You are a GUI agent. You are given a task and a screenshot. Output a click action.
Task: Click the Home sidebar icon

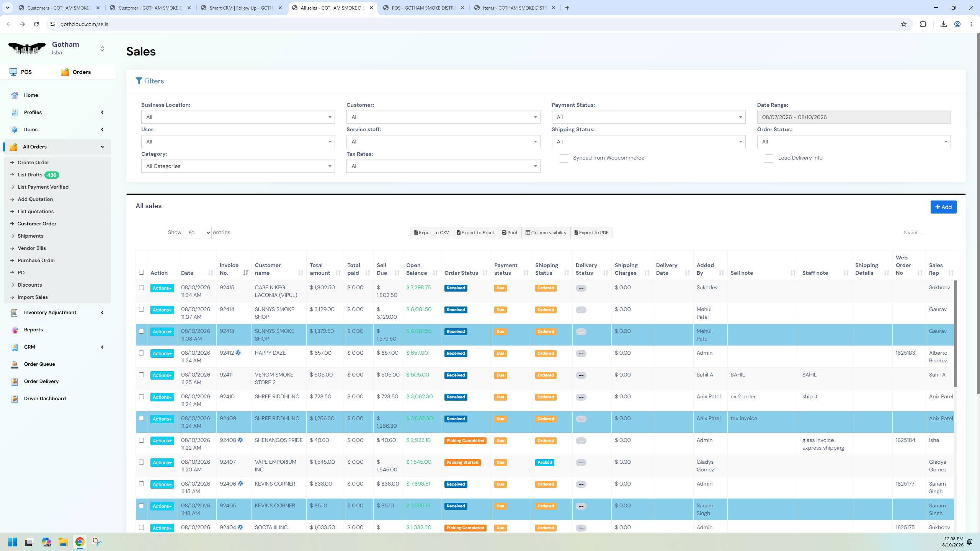[15, 95]
